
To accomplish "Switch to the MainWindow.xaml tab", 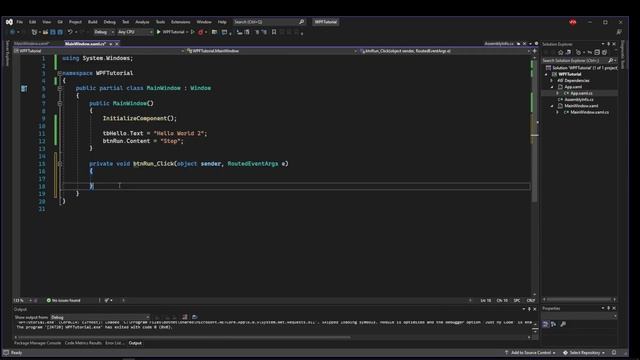I will (x=31, y=44).
